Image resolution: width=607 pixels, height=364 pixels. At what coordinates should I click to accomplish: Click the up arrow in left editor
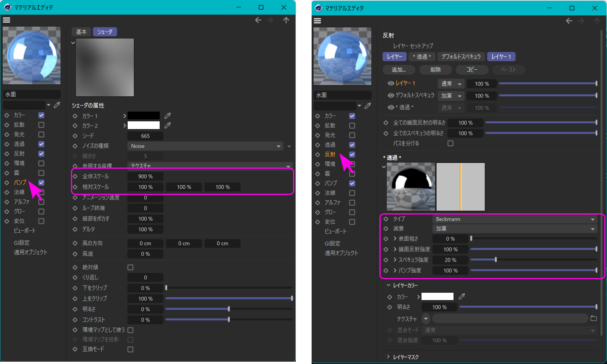(286, 20)
